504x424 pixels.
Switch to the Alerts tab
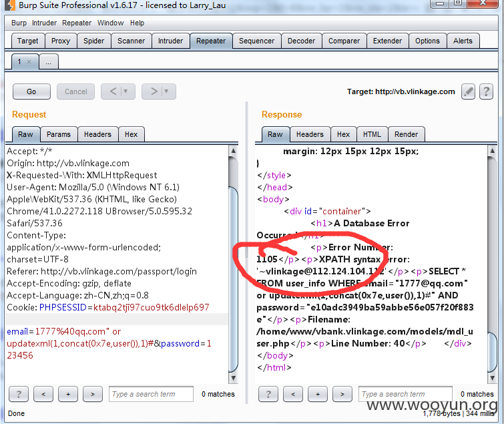(x=463, y=41)
